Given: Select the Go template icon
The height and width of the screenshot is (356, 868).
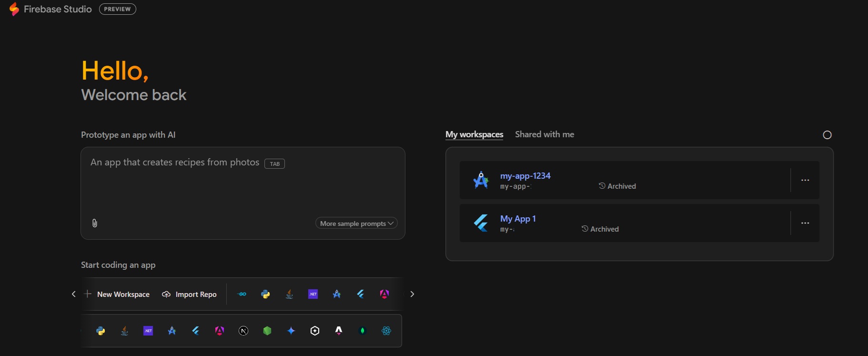Looking at the screenshot, I should [x=242, y=294].
